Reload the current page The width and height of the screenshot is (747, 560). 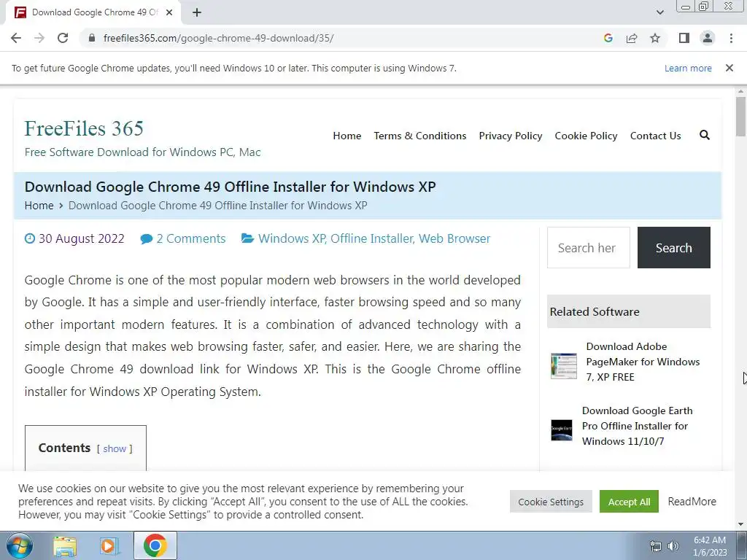pyautogui.click(x=63, y=38)
